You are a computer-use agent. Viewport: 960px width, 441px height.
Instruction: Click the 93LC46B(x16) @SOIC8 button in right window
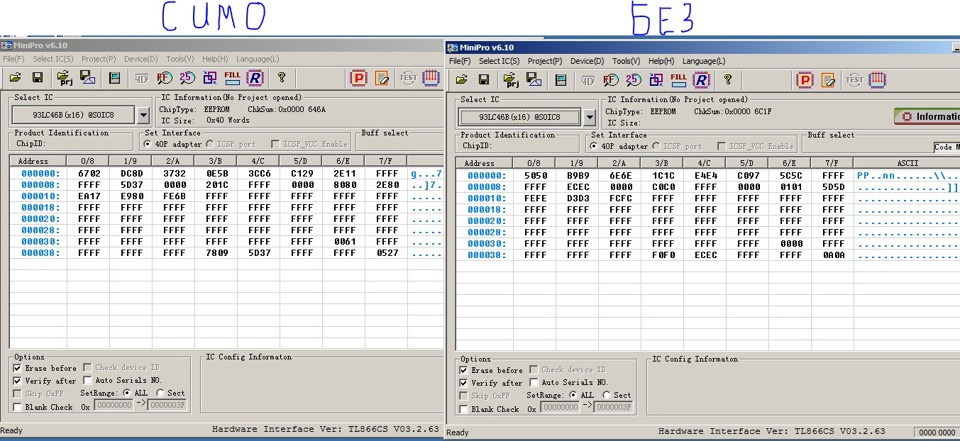coord(520,117)
